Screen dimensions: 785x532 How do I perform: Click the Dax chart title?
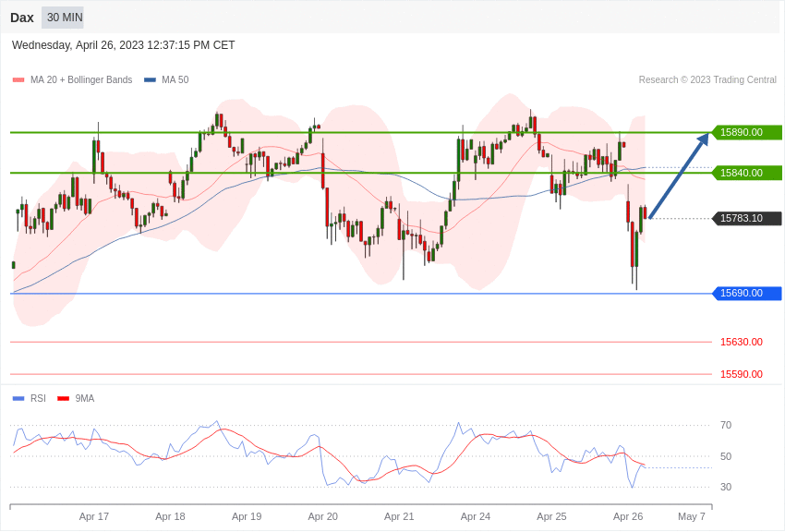22,18
